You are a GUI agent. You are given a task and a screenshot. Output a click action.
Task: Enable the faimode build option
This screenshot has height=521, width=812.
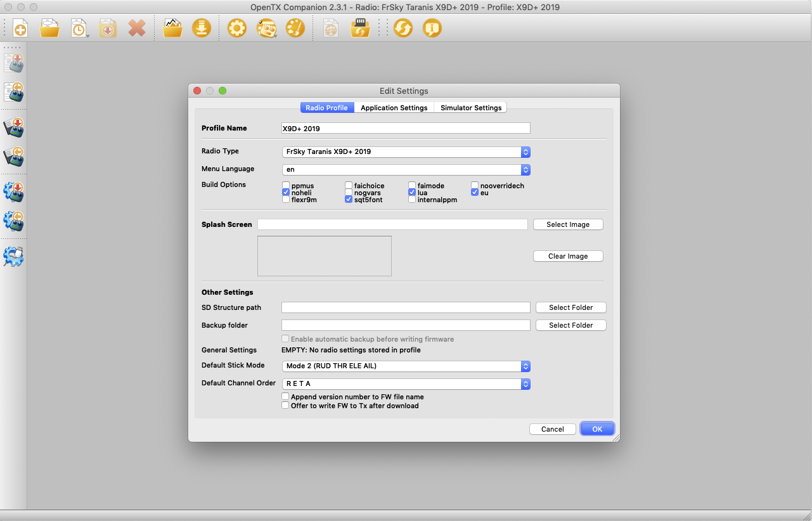tap(412, 186)
